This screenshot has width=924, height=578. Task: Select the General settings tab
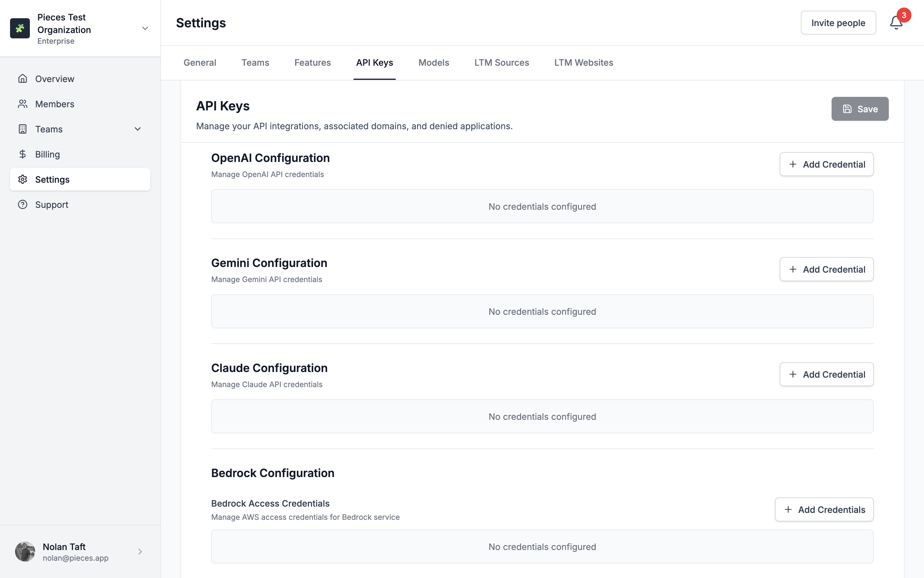[199, 63]
